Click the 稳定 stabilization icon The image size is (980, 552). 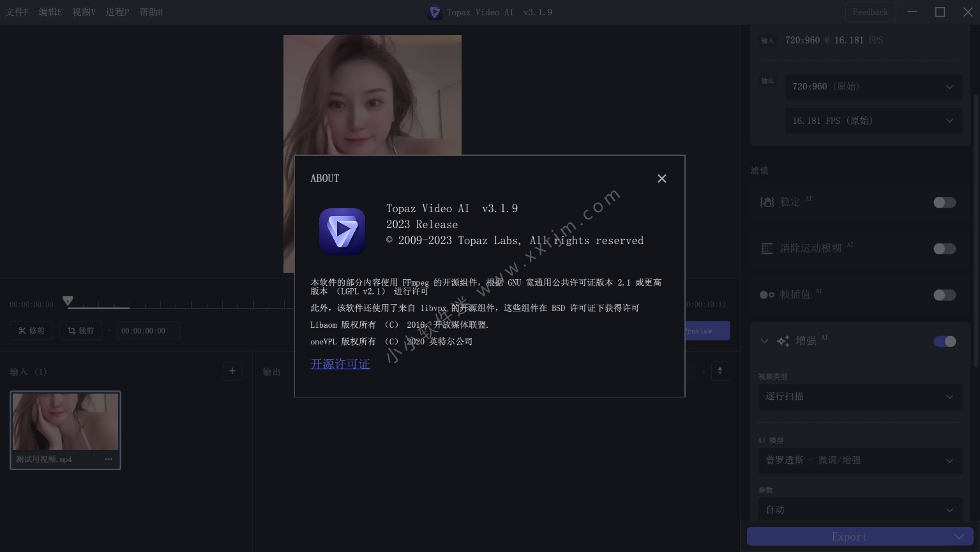(x=767, y=202)
